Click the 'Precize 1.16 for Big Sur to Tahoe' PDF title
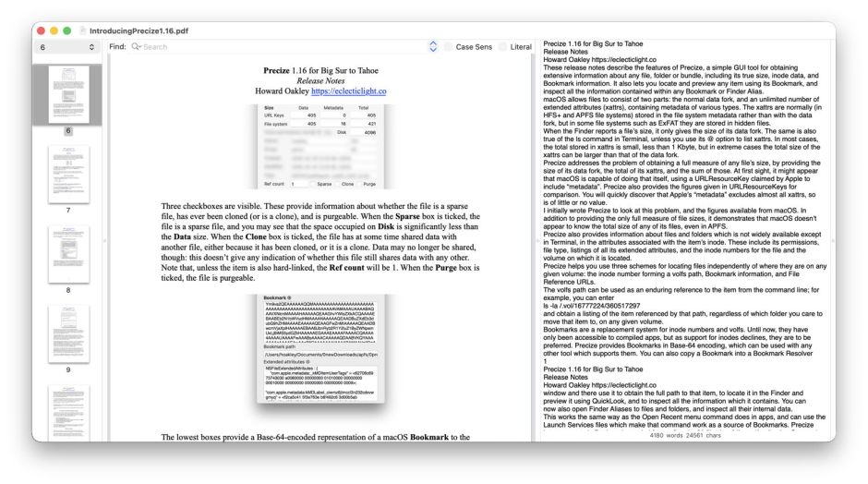Screen dimensions: 868x484 click(x=320, y=70)
